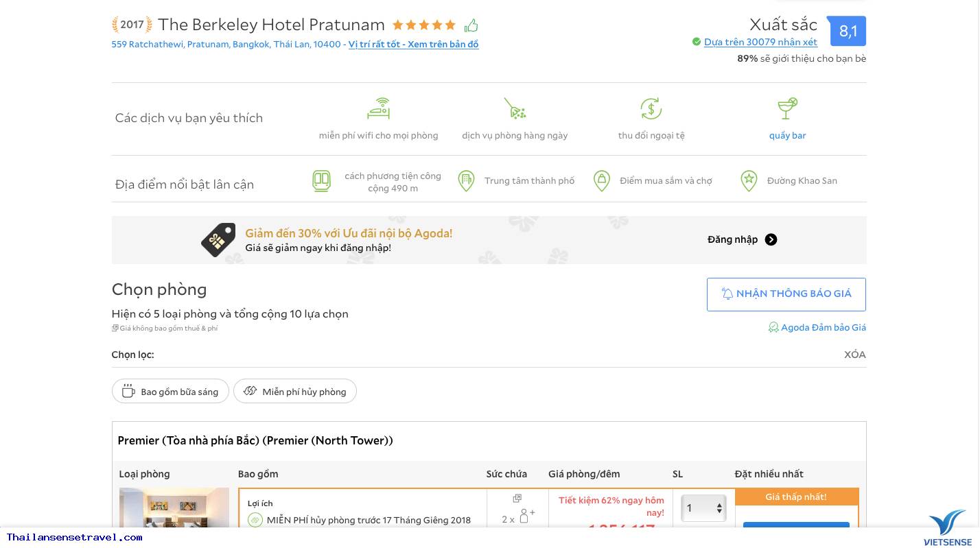
Task: Click the city center building pin icon
Action: (x=466, y=181)
